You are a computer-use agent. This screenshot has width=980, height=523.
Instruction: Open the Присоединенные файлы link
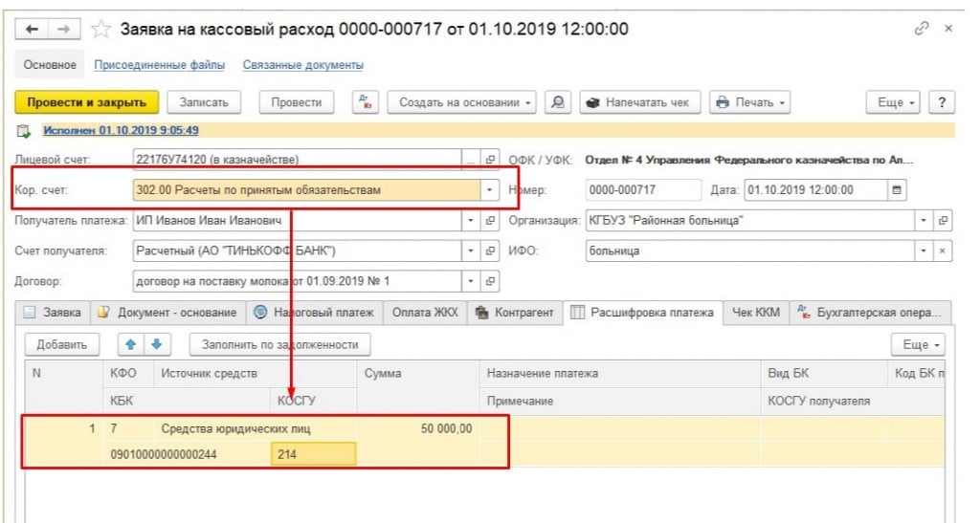click(159, 65)
